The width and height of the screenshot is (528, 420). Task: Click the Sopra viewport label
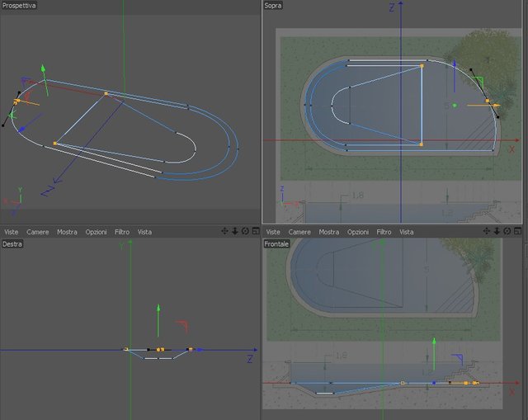(273, 6)
